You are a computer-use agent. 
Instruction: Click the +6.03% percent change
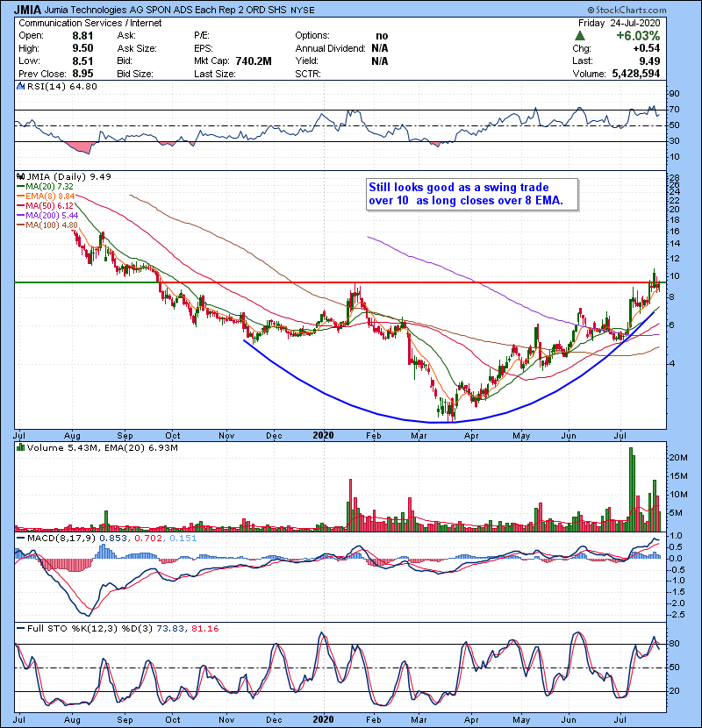[x=638, y=36]
